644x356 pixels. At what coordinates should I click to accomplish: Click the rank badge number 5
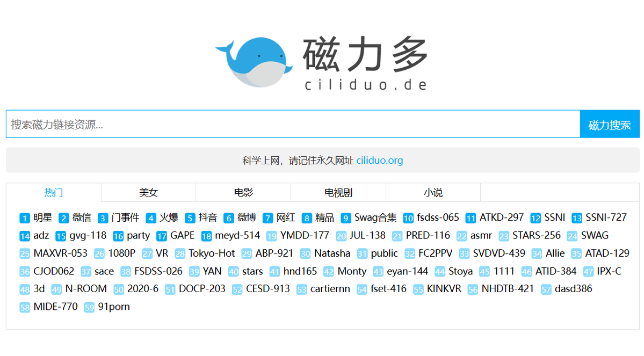(x=190, y=218)
